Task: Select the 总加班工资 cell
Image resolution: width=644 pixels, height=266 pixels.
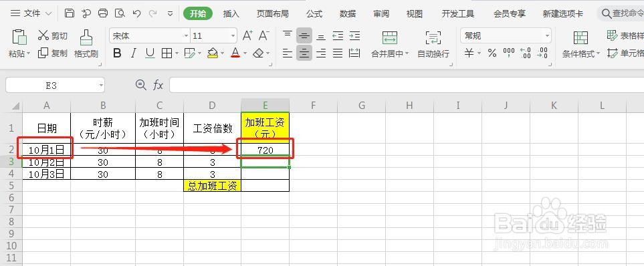Action: 213,186
